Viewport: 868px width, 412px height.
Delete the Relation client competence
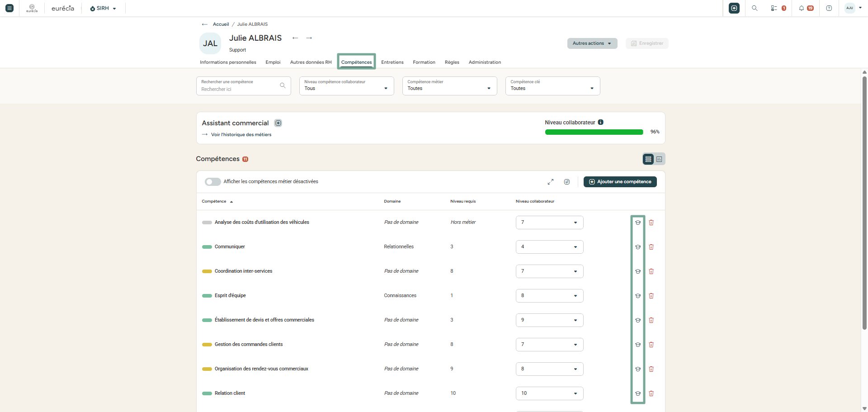click(x=651, y=393)
